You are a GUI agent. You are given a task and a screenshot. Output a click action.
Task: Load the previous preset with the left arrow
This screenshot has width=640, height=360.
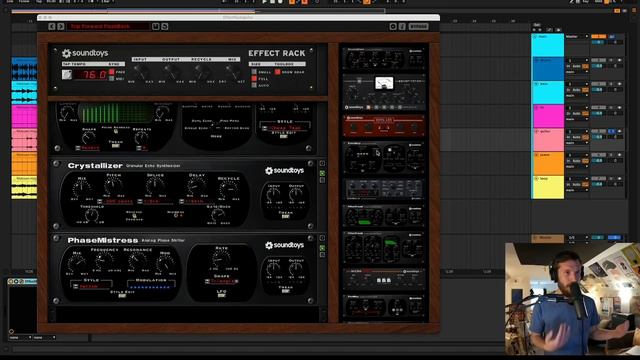point(52,27)
